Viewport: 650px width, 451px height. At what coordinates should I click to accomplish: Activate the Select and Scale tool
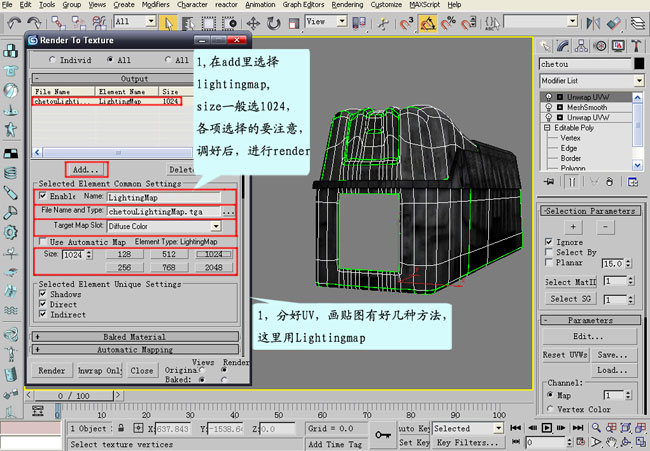click(294, 23)
